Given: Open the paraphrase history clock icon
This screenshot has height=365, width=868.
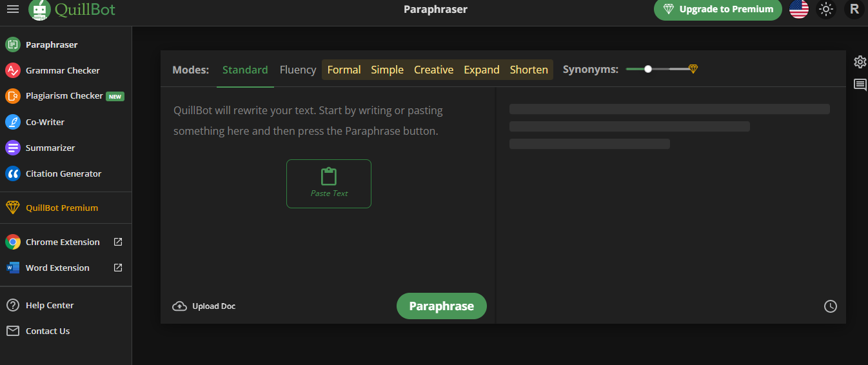Looking at the screenshot, I should point(831,306).
